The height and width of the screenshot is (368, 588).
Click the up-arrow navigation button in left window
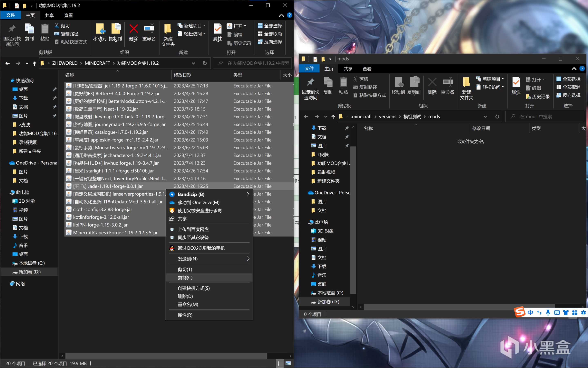(x=35, y=63)
